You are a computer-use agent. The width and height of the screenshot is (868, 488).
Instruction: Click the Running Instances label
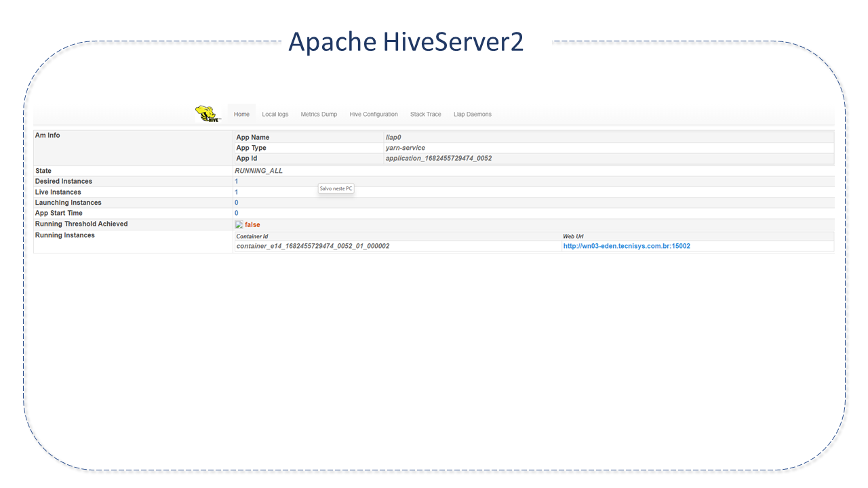click(65, 235)
